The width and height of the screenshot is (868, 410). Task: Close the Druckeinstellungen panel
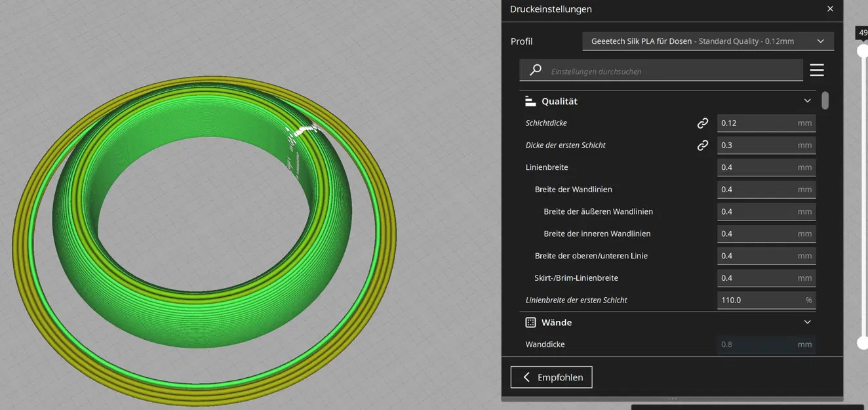tap(830, 9)
